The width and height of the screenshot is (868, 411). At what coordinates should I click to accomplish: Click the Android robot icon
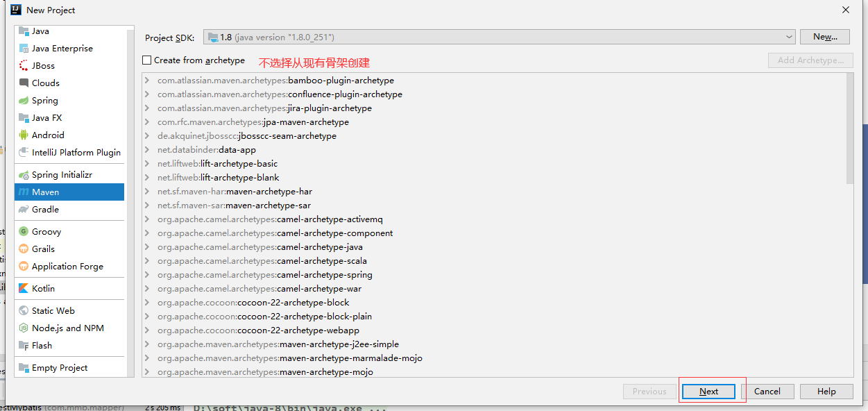(24, 135)
